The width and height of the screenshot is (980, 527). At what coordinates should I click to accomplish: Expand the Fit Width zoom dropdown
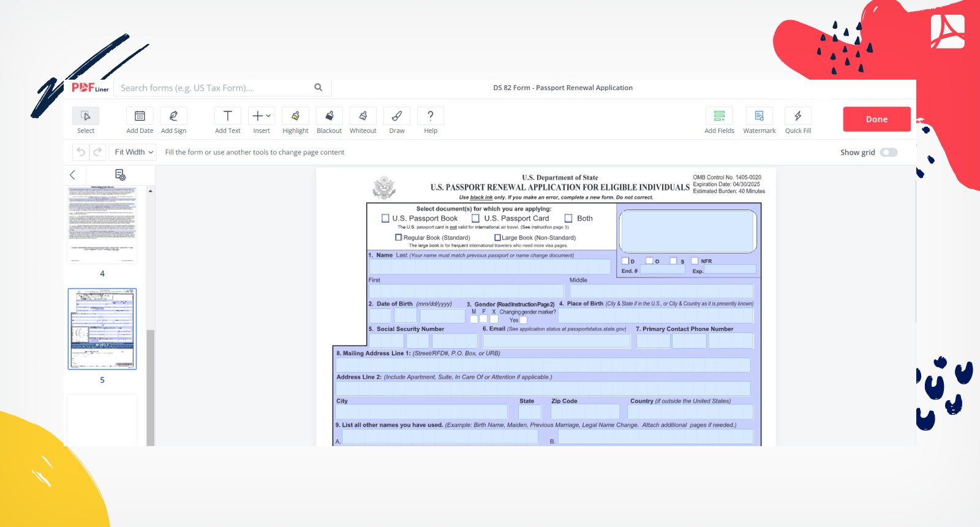coord(133,152)
